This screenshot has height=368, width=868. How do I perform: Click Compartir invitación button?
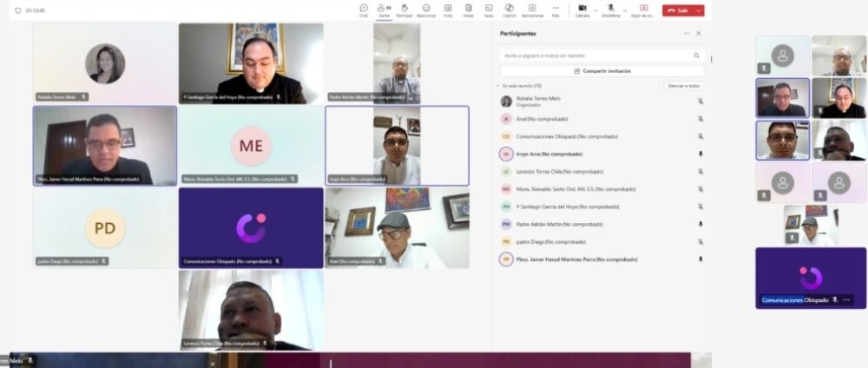pyautogui.click(x=602, y=71)
